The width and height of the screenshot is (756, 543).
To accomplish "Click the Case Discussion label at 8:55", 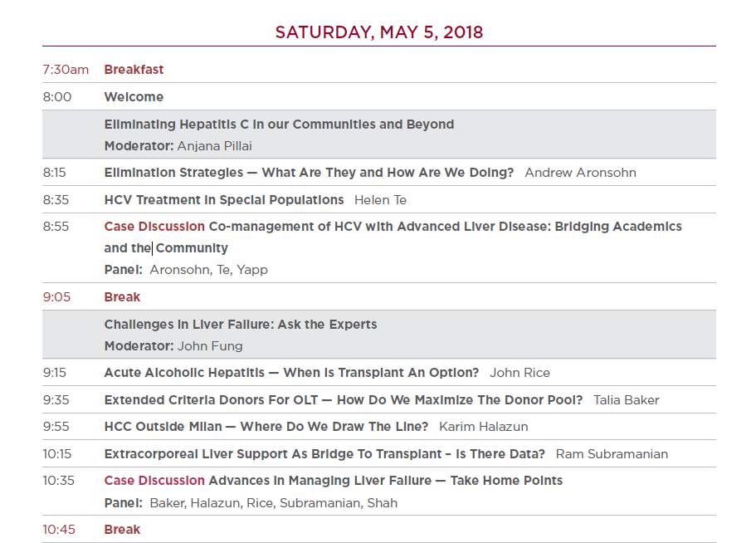I will pyautogui.click(x=154, y=227).
